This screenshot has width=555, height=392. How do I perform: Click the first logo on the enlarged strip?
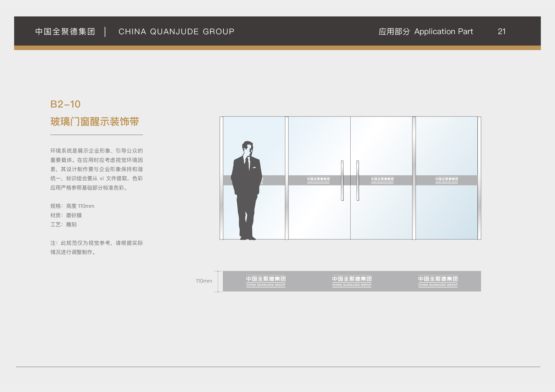[266, 281]
